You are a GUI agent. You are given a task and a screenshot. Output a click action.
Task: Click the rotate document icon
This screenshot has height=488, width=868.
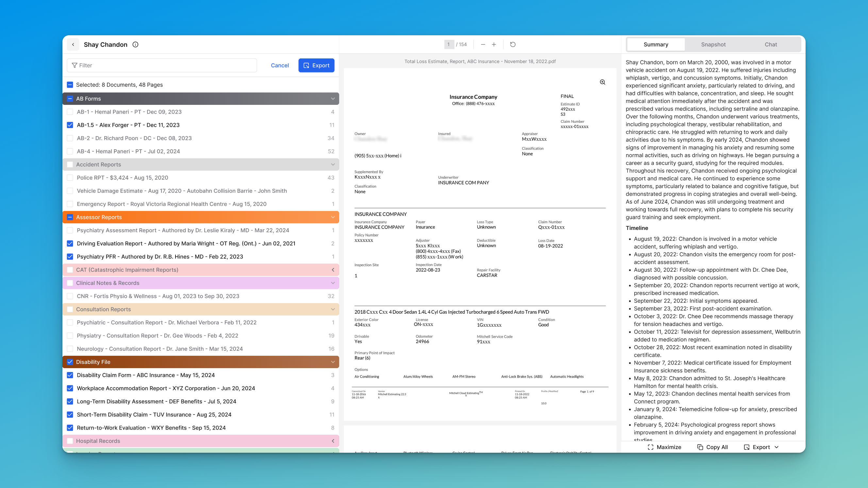coord(512,44)
